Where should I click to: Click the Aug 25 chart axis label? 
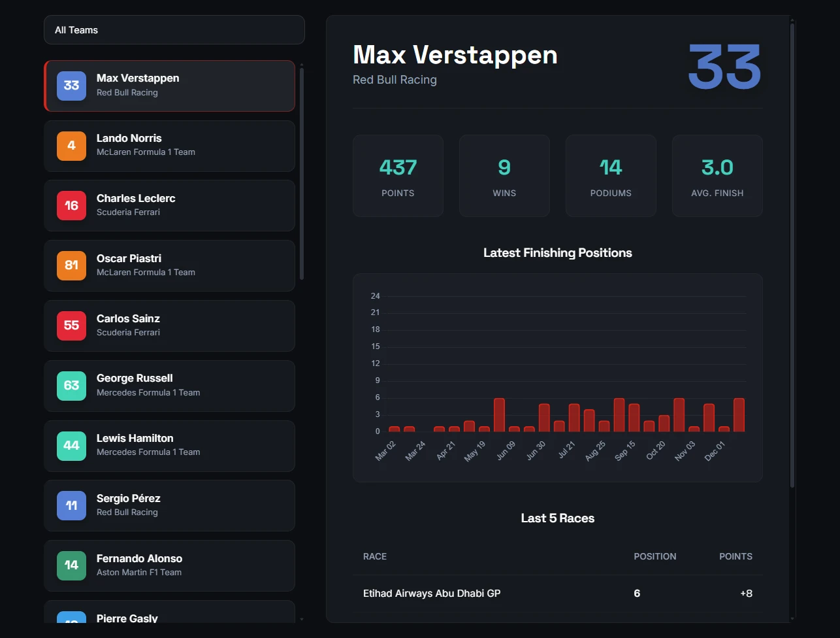[596, 451]
